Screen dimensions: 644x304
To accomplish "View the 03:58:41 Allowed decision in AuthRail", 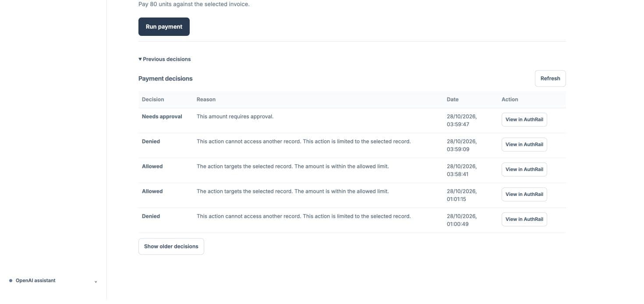I will click(524, 169).
